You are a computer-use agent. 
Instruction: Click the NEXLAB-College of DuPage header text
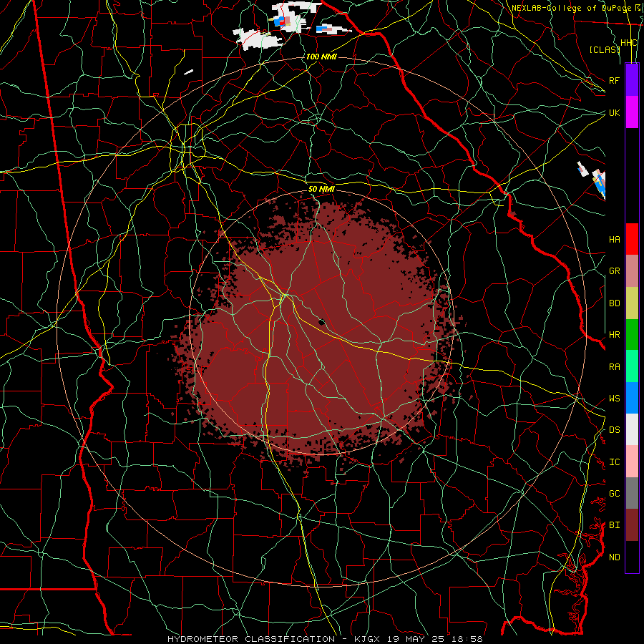pos(573,8)
